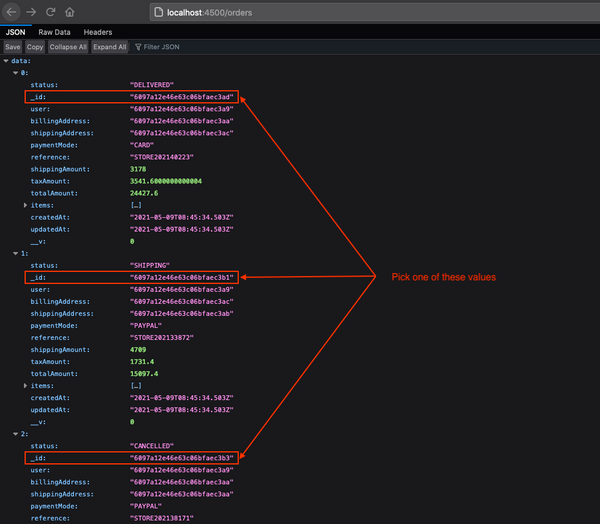Click the browser back arrow
This screenshot has width=600, height=524.
click(x=10, y=12)
